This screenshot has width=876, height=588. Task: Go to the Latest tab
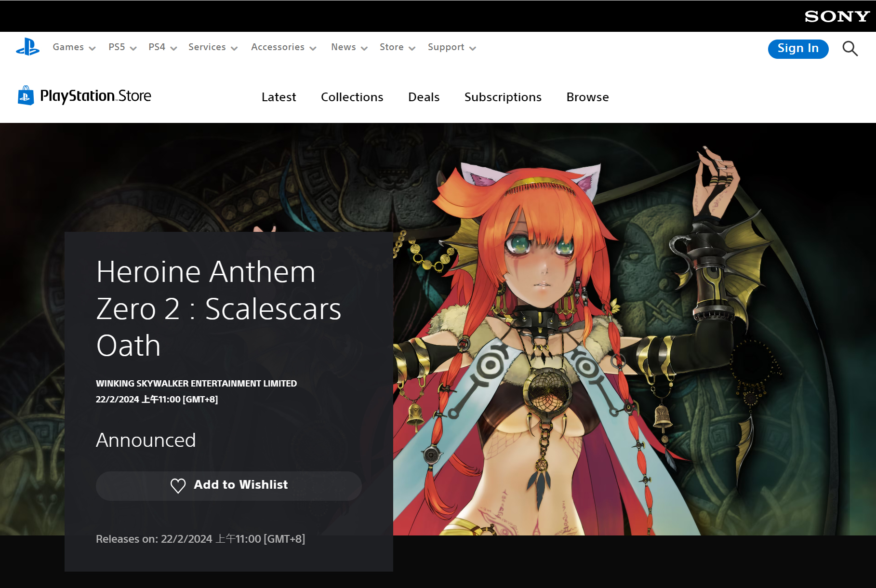point(279,97)
